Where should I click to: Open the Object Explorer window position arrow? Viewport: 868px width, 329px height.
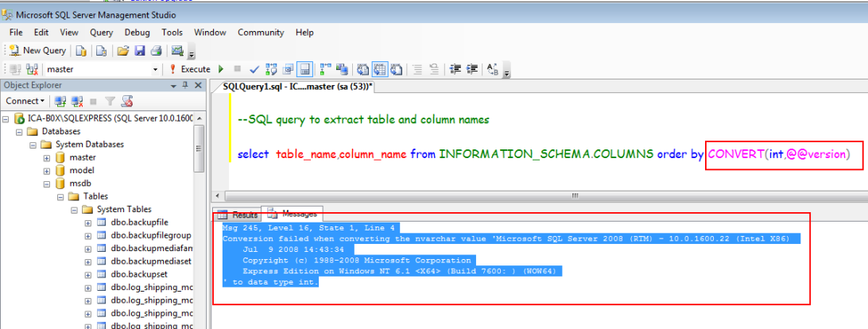pyautogui.click(x=174, y=85)
